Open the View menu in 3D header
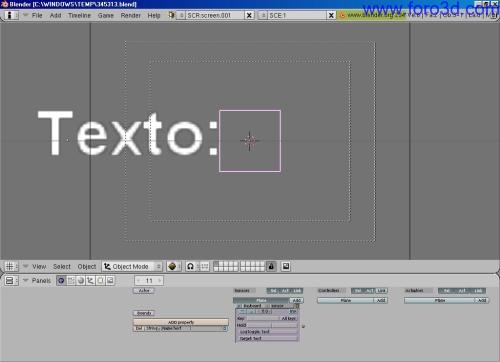 (39, 267)
